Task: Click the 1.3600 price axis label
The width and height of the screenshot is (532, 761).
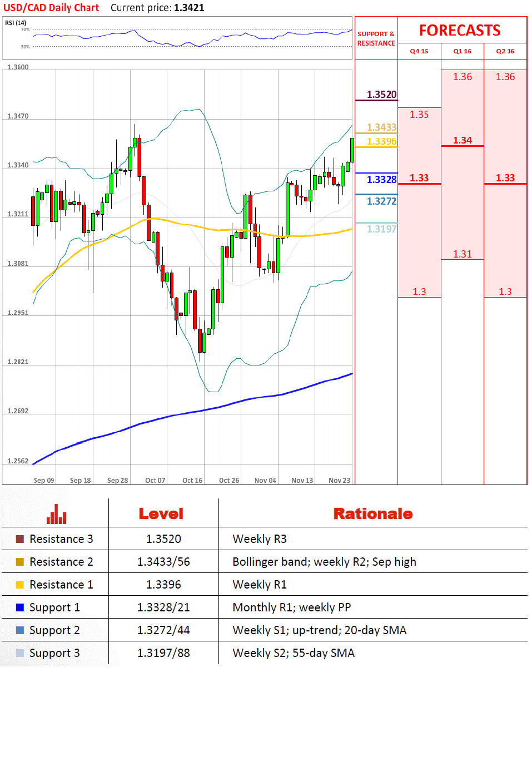Action: [18, 67]
